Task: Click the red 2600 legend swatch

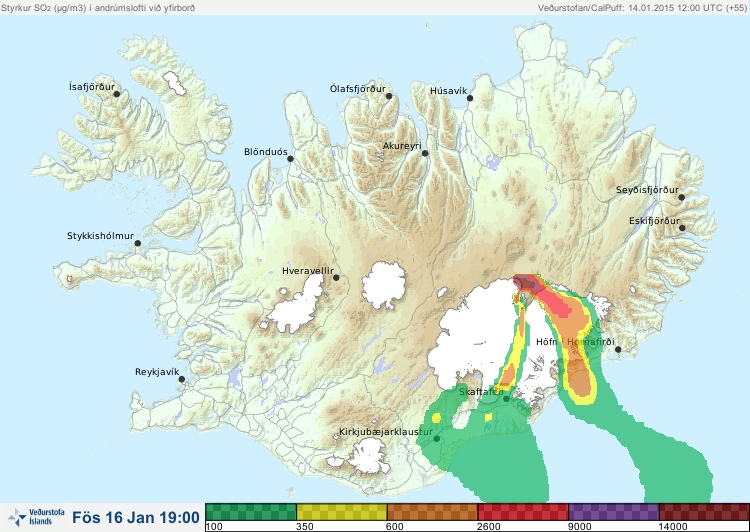Action: tap(523, 512)
